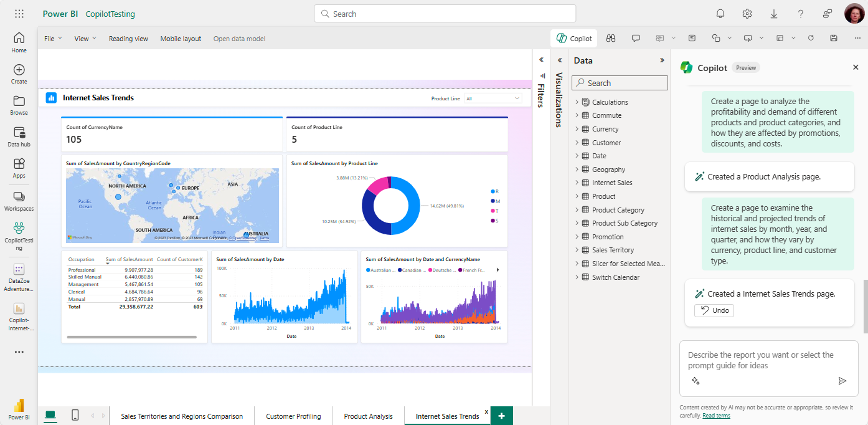Switch to desktop layout view icon

[x=50, y=415]
